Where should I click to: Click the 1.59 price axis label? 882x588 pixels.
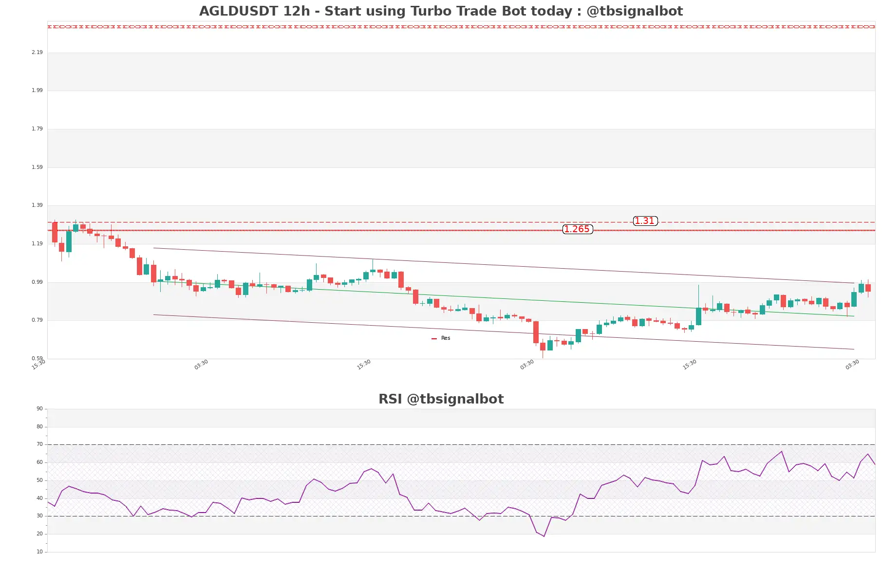click(37, 167)
